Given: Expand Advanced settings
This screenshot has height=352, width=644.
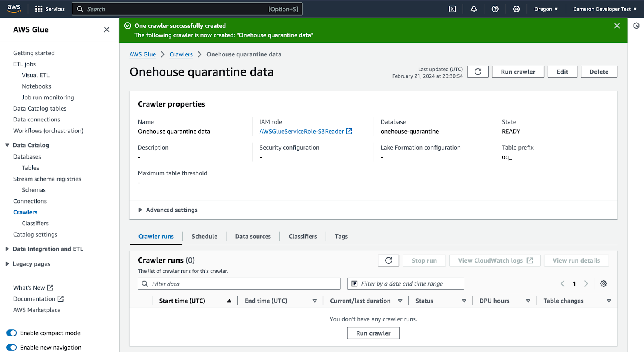Looking at the screenshot, I should tap(168, 210).
